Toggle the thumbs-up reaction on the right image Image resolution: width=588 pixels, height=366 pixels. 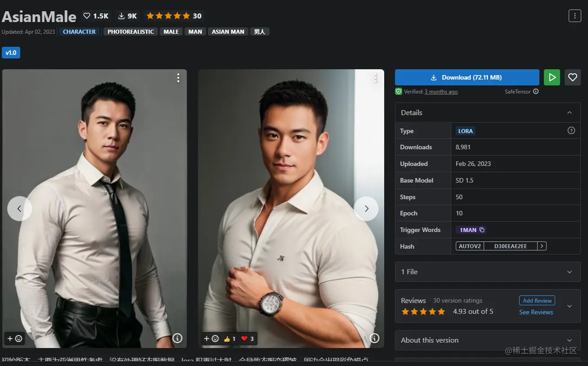pos(229,339)
